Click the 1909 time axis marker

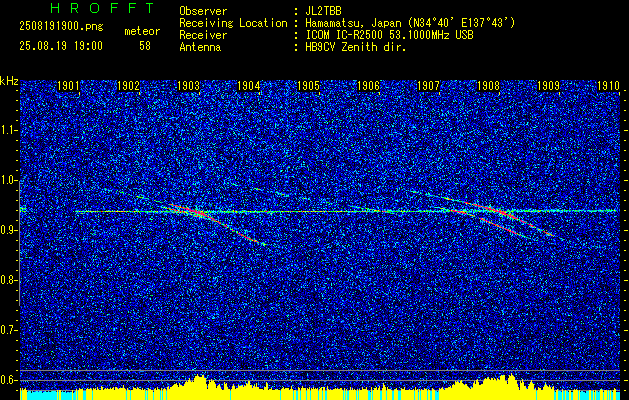(548, 86)
